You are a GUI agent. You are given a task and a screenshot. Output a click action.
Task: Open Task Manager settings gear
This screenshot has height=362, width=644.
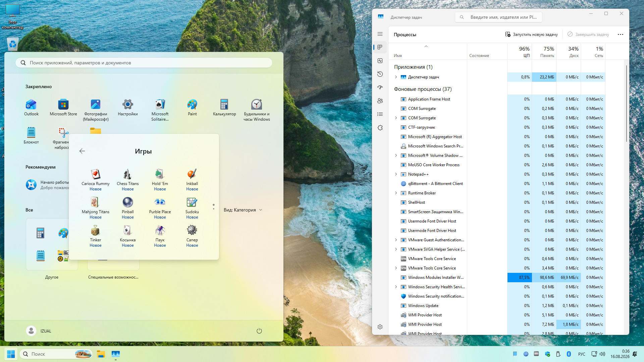[380, 327]
